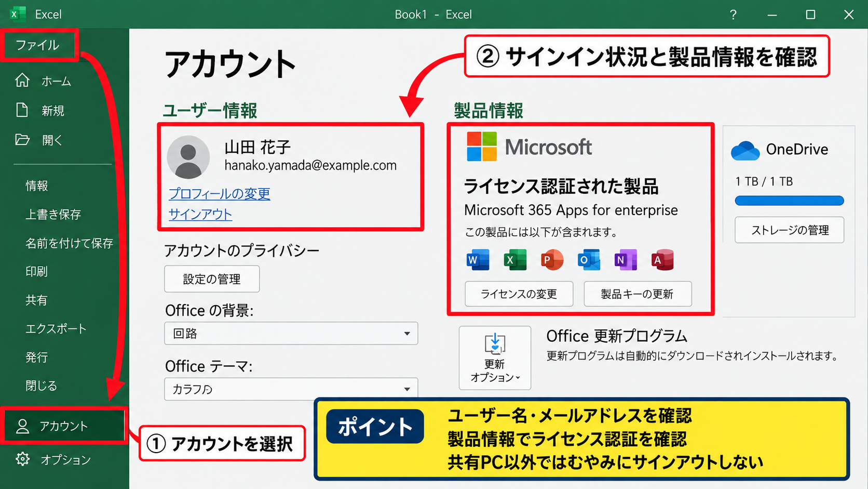
Task: Click the open folder icon in sidebar
Action: (22, 139)
